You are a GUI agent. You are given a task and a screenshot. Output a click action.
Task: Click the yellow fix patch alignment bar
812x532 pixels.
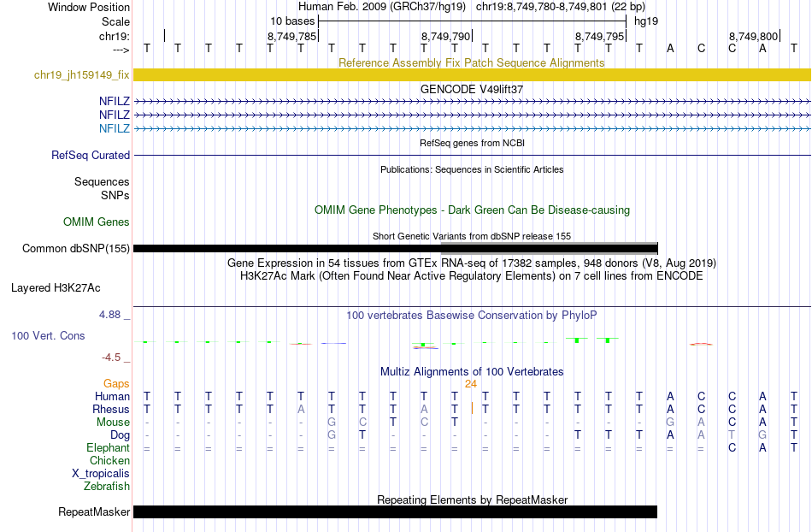tap(472, 74)
